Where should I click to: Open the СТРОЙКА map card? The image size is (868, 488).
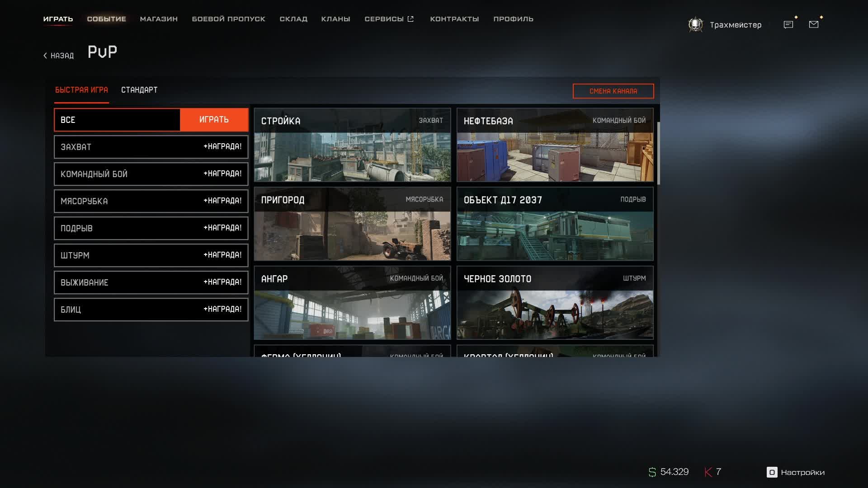tap(352, 145)
